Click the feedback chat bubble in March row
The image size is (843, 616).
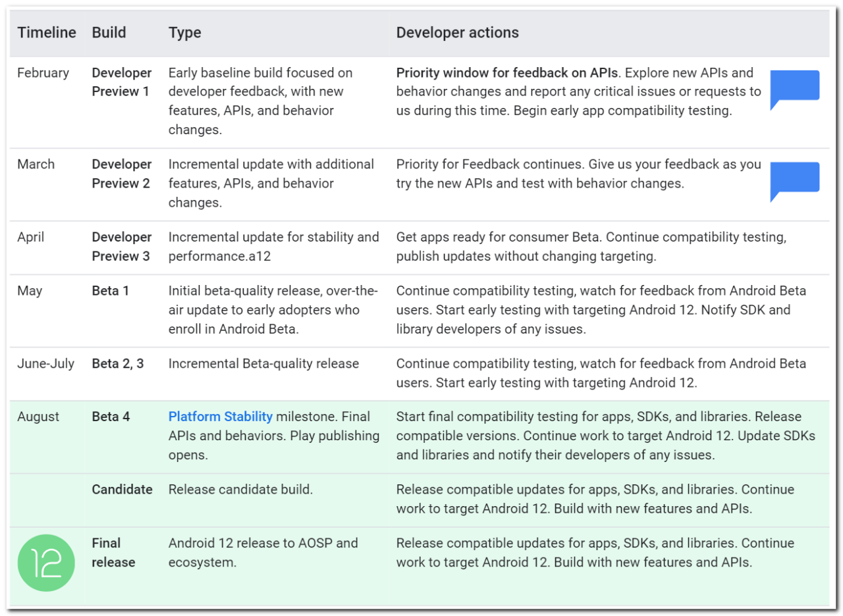click(795, 181)
